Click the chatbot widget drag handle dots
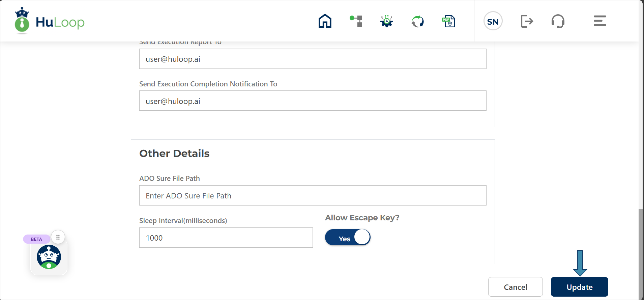 click(58, 237)
